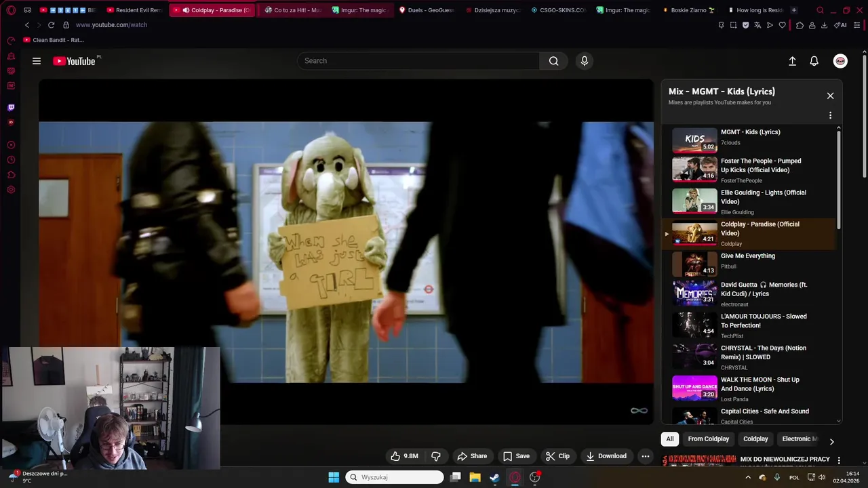Open the YouTube create/upload icon
The height and width of the screenshot is (488, 868).
click(792, 61)
